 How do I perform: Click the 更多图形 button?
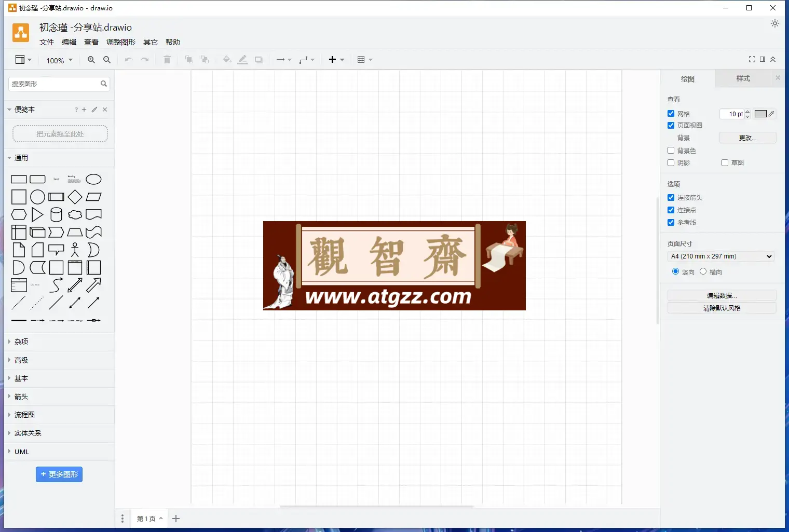point(59,474)
